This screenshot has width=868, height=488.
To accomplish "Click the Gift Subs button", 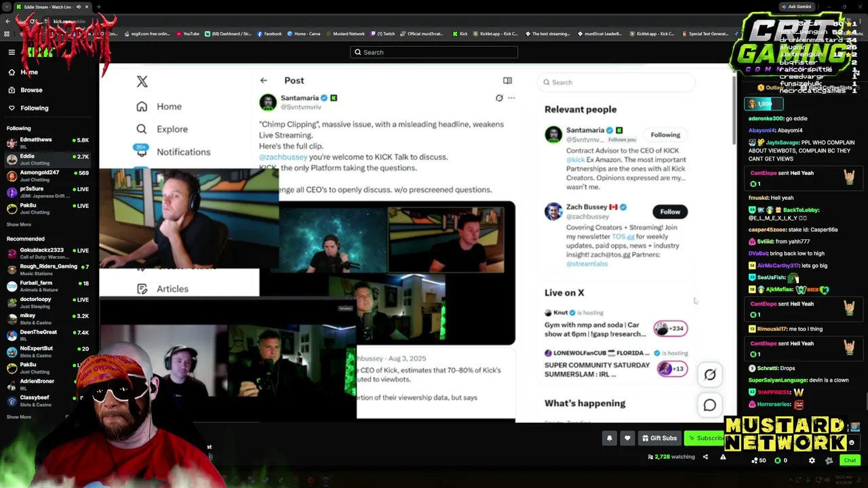I will click(x=660, y=438).
